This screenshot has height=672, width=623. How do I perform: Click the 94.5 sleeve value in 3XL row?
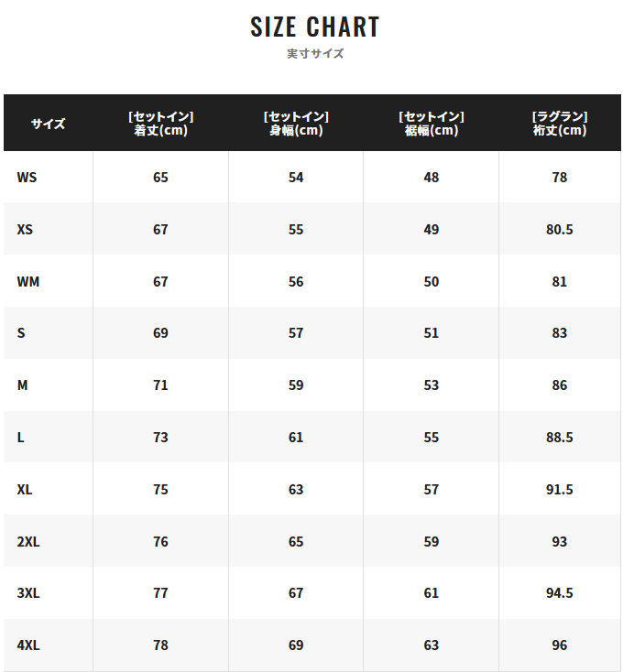coord(560,593)
